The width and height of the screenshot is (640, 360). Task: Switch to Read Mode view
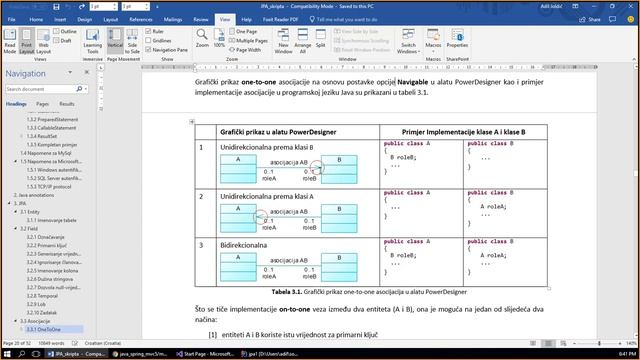pyautogui.click(x=9, y=41)
